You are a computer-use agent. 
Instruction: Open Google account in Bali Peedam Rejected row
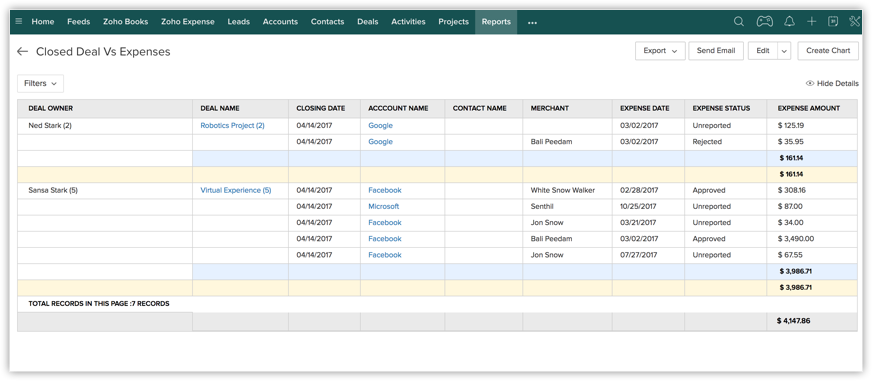point(380,142)
